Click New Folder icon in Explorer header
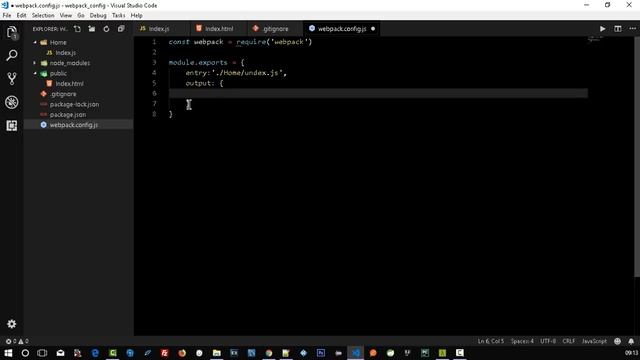The height and width of the screenshot is (360, 640). click(92, 29)
